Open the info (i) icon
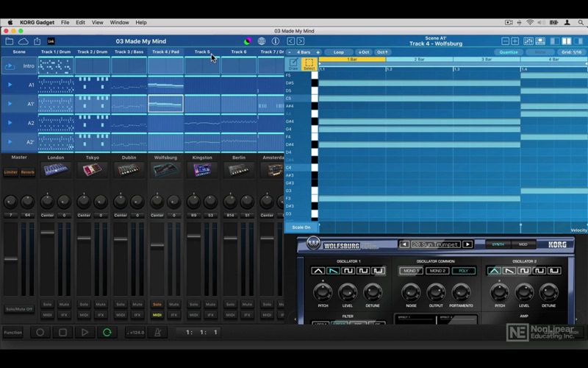Image resolution: width=588 pixels, height=368 pixels. 276,41
